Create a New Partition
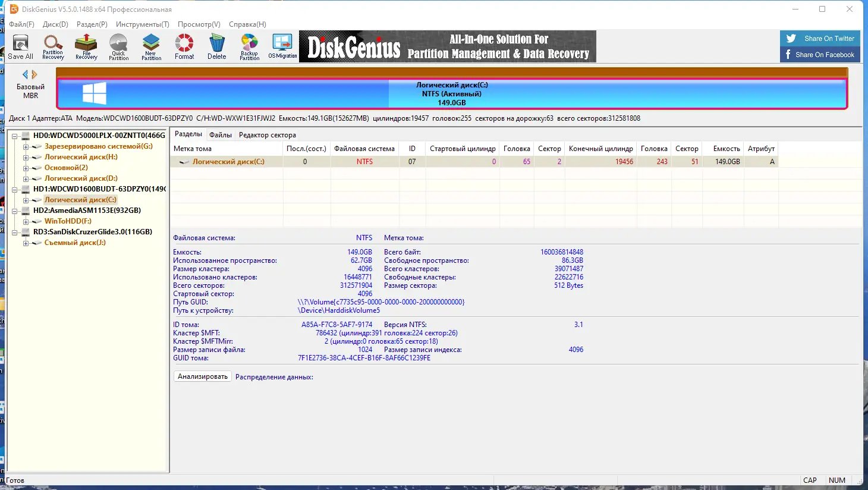868x490 pixels. click(x=151, y=46)
